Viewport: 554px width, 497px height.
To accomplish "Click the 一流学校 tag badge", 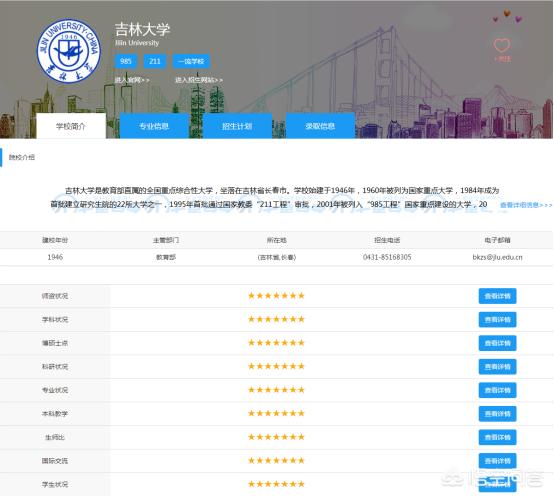I will click(x=191, y=61).
